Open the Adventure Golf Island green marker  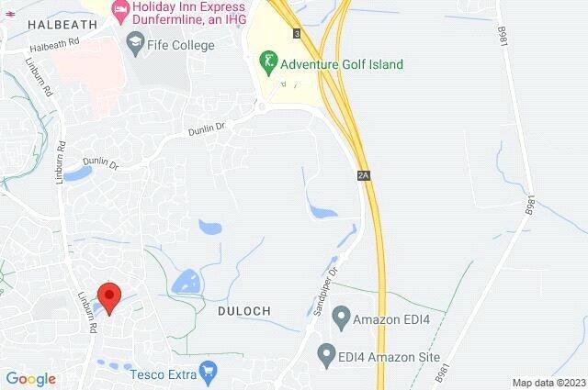[268, 63]
